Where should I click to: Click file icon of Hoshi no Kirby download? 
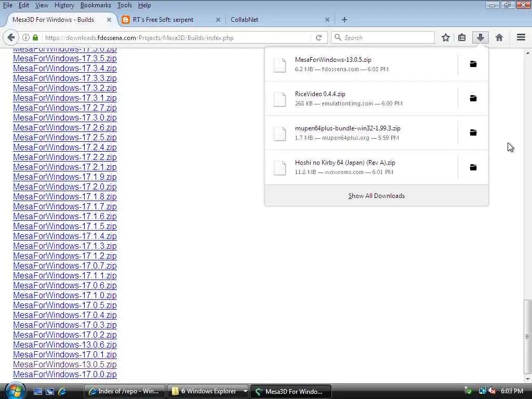pyautogui.click(x=280, y=168)
